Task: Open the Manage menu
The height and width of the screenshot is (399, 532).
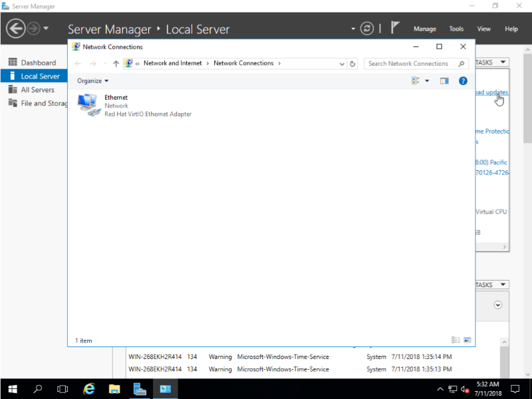Action: [425, 29]
